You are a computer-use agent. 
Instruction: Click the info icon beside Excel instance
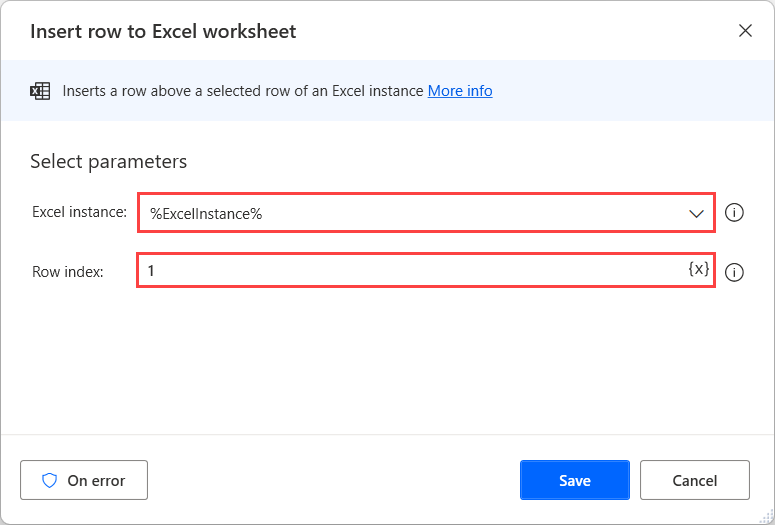pyautogui.click(x=734, y=213)
